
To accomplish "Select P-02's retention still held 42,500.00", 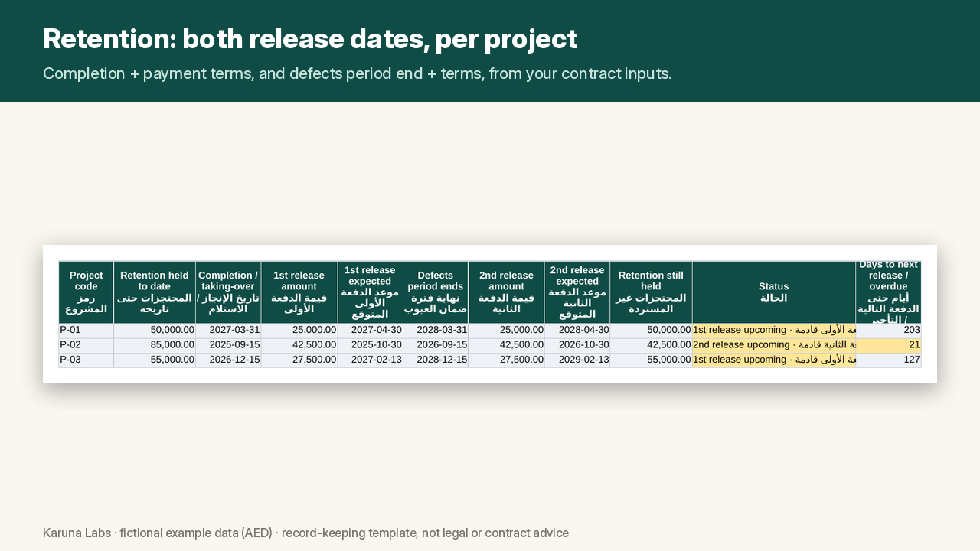I will pos(651,345).
